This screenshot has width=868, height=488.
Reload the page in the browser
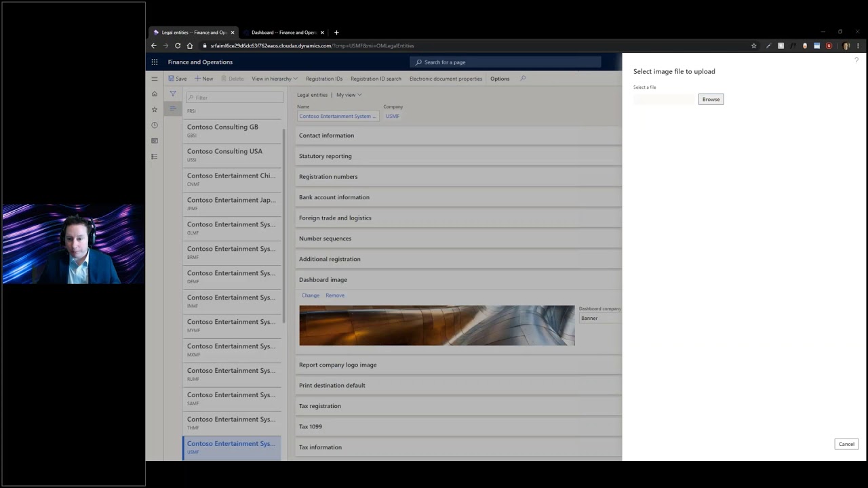[178, 45]
